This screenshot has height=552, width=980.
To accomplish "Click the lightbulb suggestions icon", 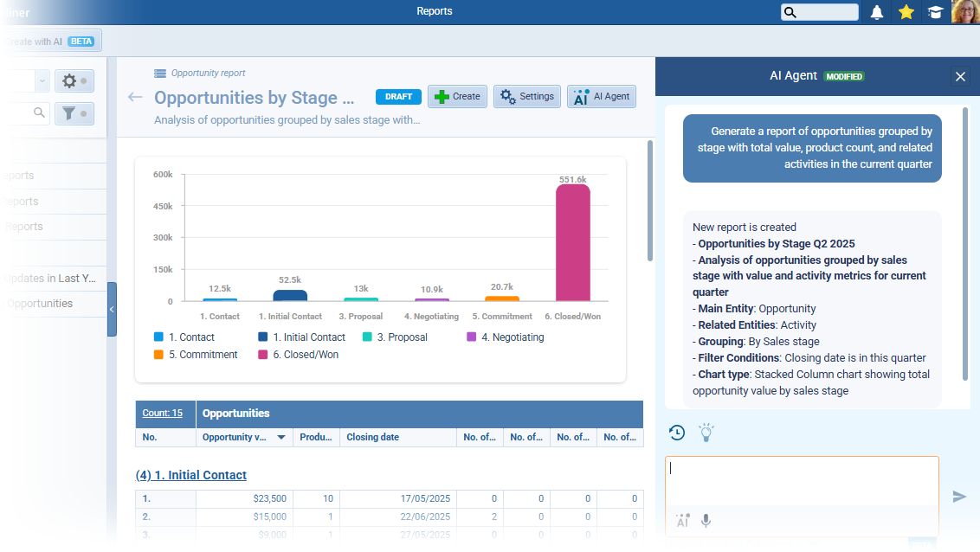I will click(x=706, y=433).
